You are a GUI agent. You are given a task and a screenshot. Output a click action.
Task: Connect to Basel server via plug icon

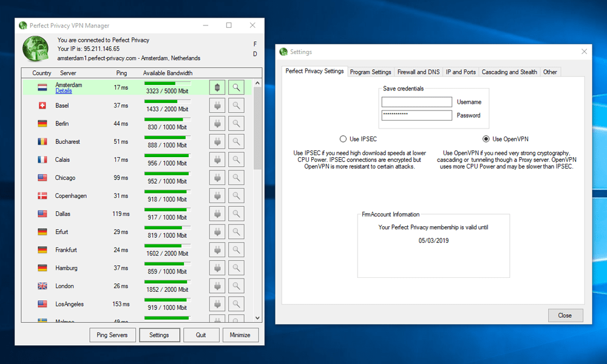click(217, 106)
